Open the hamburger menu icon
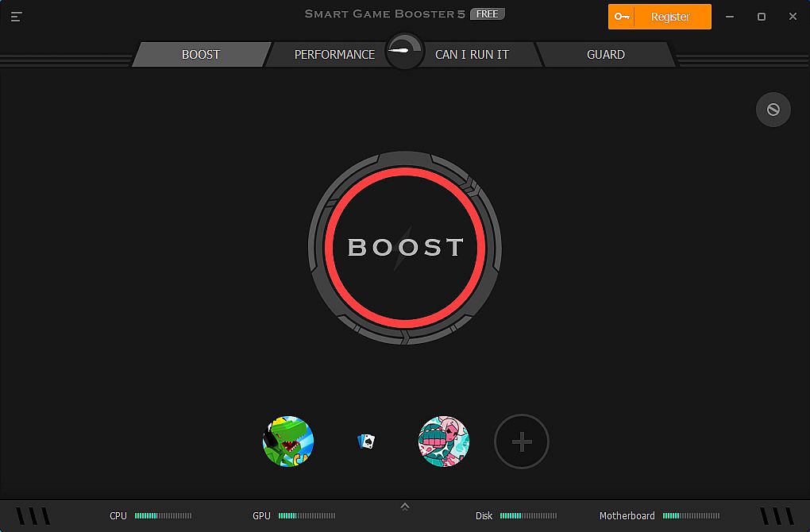810x532 pixels. pyautogui.click(x=16, y=17)
